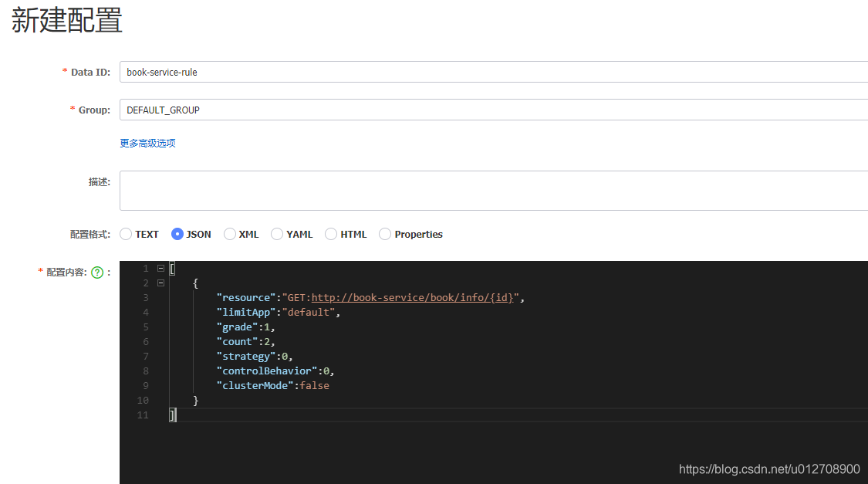
Task: Open the config content help icon
Action: pos(97,272)
